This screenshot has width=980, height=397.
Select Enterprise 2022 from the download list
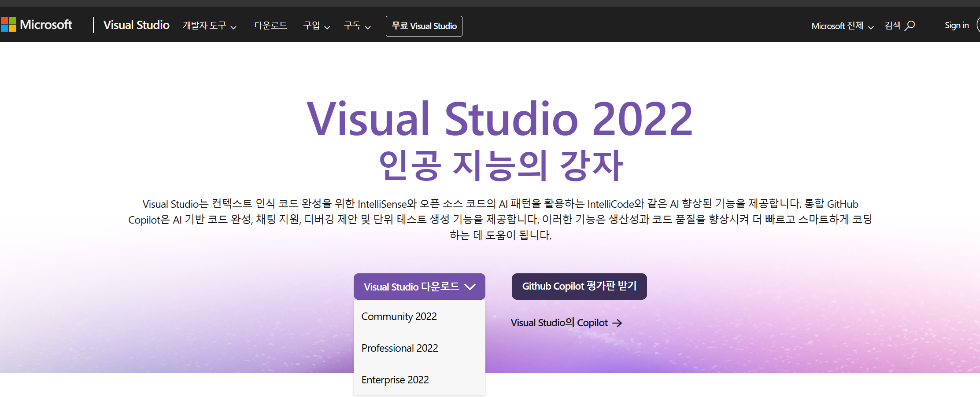tap(419, 380)
